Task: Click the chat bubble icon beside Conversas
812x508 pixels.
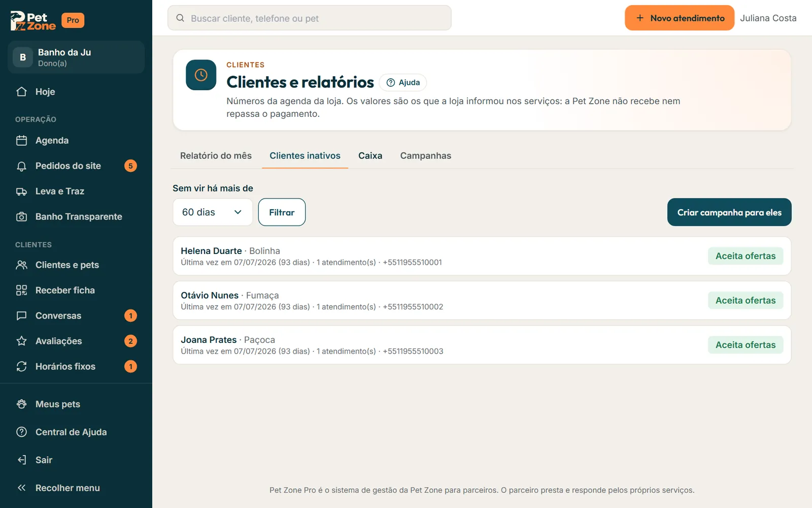Action: [x=21, y=315]
